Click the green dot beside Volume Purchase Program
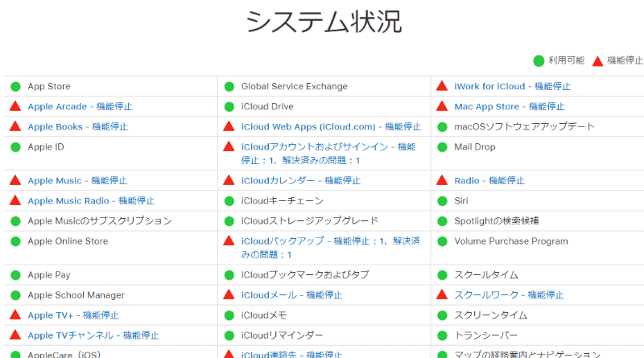Viewport: 644px width, 358px height. (x=442, y=241)
